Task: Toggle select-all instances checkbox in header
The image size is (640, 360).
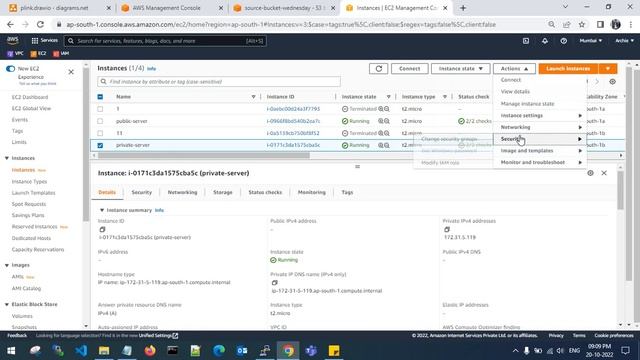Action: pyautogui.click(x=100, y=97)
